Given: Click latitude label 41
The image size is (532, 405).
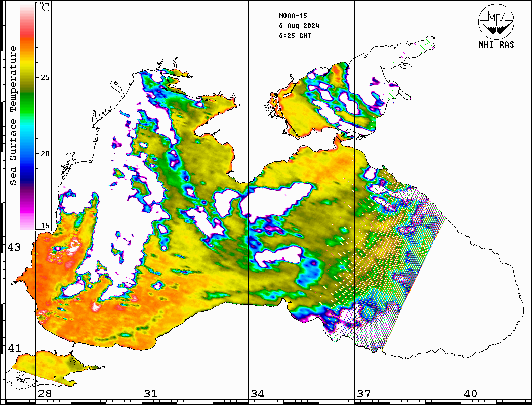Looking at the screenshot, I should tap(14, 348).
